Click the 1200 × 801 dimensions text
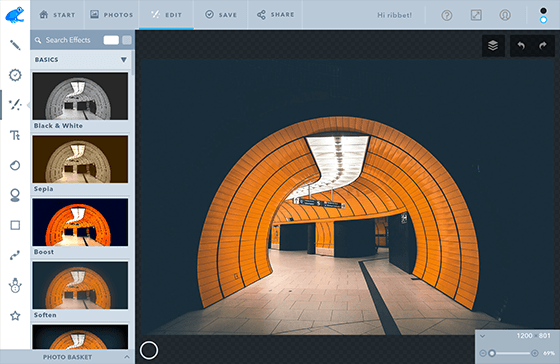 (x=534, y=336)
